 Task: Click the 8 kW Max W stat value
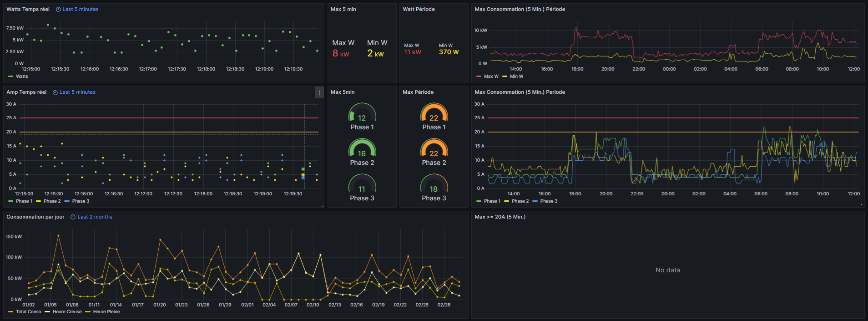point(341,53)
